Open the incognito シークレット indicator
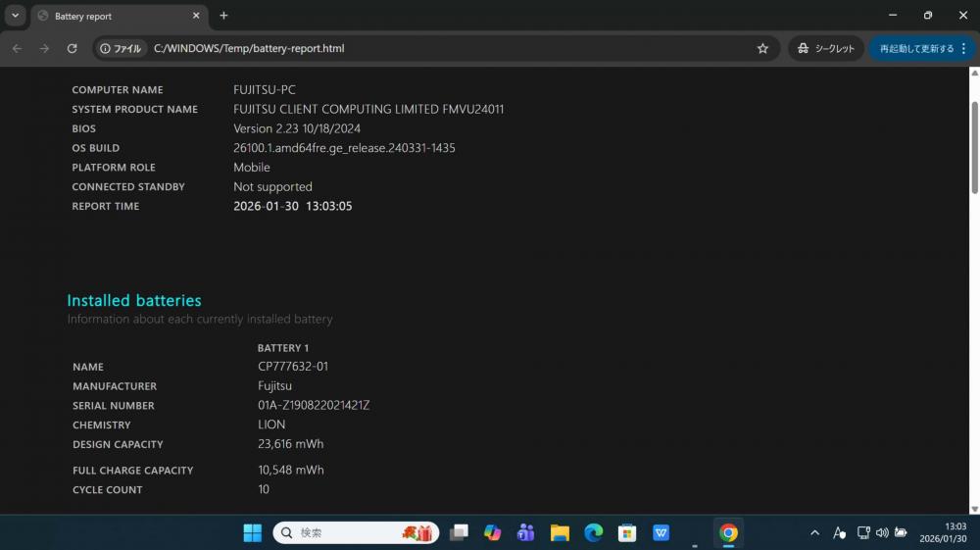980x550 pixels. point(826,48)
